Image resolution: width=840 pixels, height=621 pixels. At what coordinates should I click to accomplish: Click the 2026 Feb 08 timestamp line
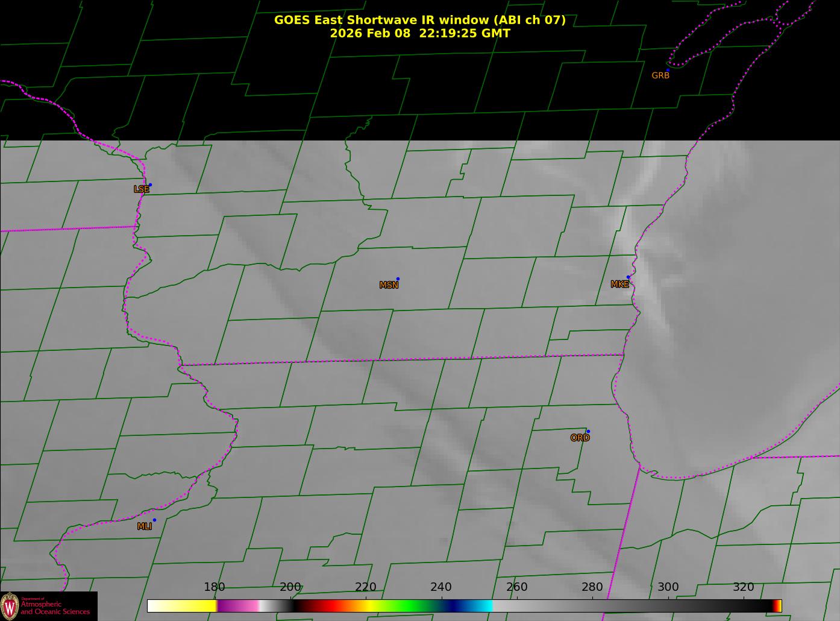[x=419, y=34]
